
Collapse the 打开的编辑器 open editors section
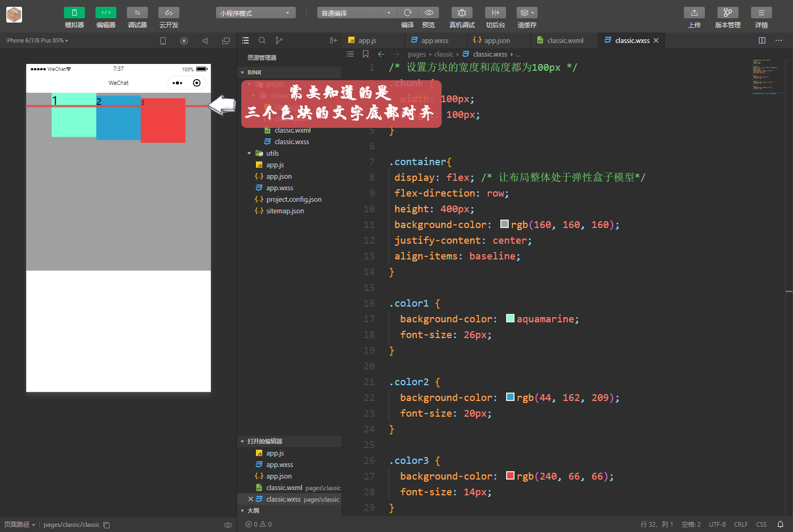pos(289,441)
